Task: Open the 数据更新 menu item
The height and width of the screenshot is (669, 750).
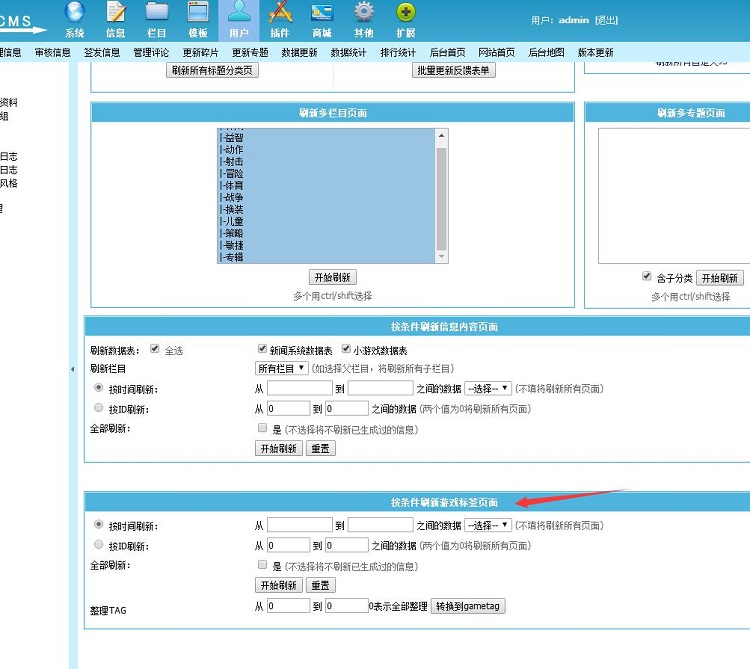Action: 299,53
